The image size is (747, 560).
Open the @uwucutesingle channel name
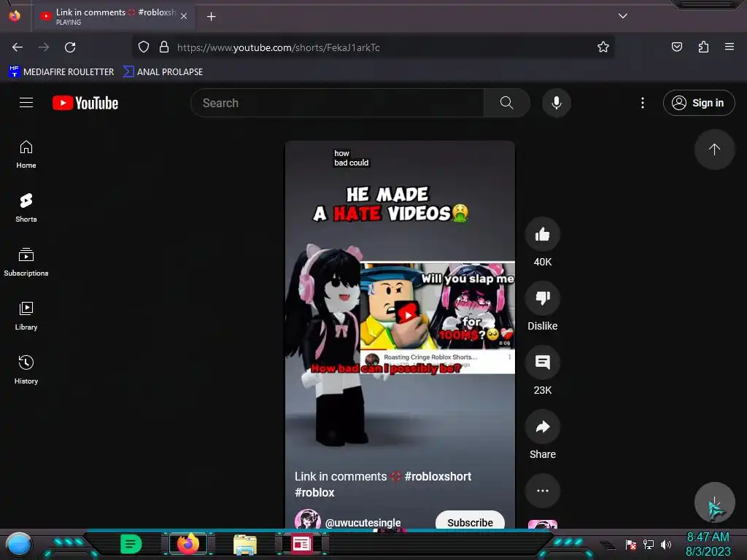[363, 522]
